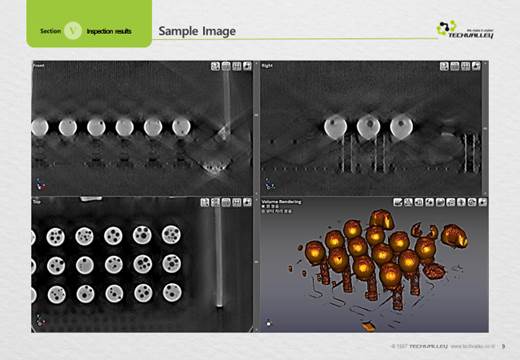Click the second toolbar icon in Right view

click(x=455, y=66)
